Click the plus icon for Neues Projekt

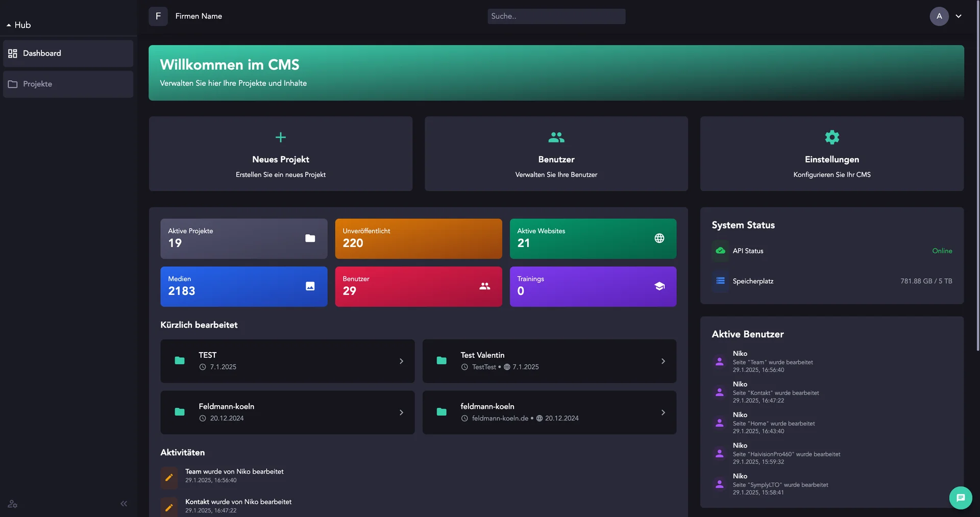[281, 137]
